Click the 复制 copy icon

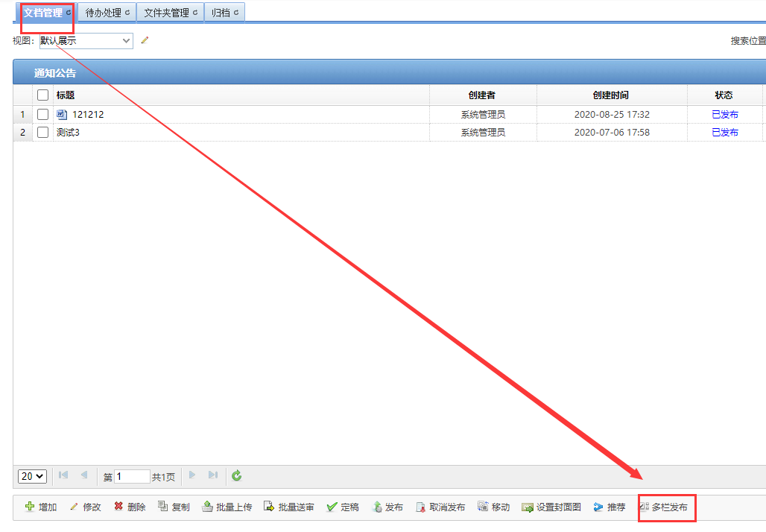tap(163, 507)
